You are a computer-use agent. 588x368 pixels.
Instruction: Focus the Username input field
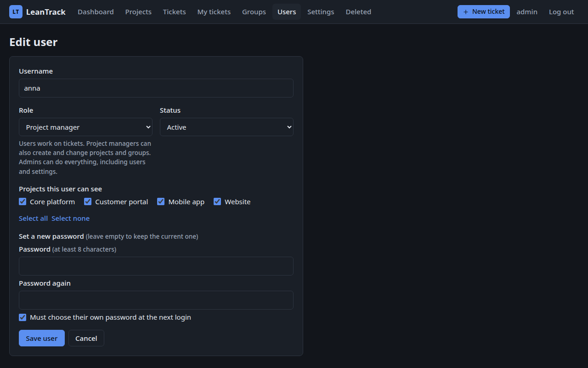tap(156, 88)
